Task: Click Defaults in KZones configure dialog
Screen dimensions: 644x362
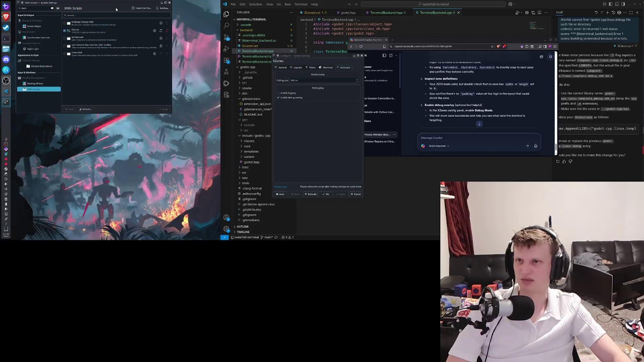Action: [x=310, y=194]
